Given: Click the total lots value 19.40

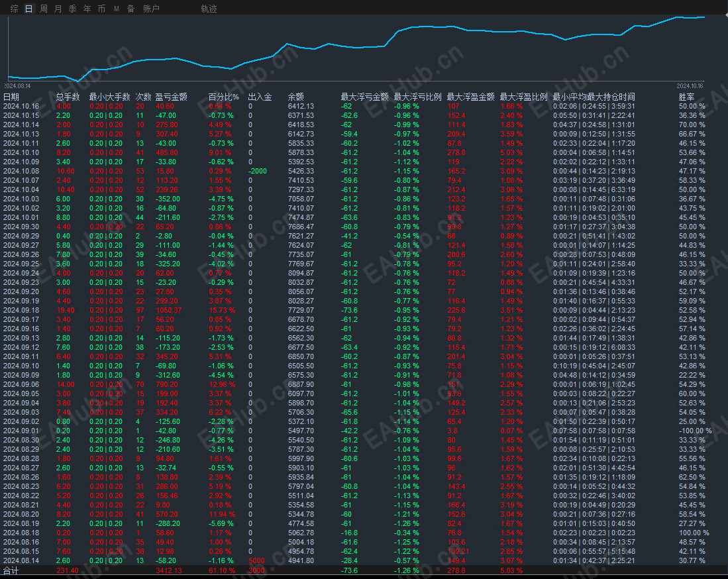Looking at the screenshot, I should [x=66, y=310].
